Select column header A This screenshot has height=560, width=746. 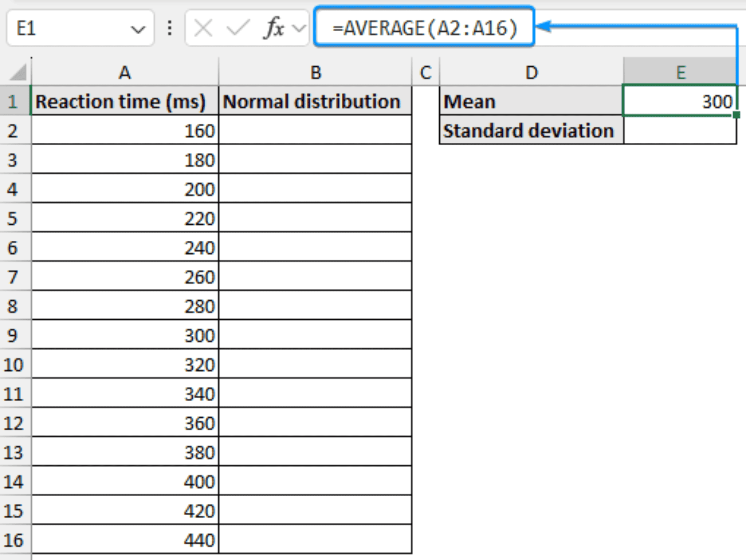(125, 72)
